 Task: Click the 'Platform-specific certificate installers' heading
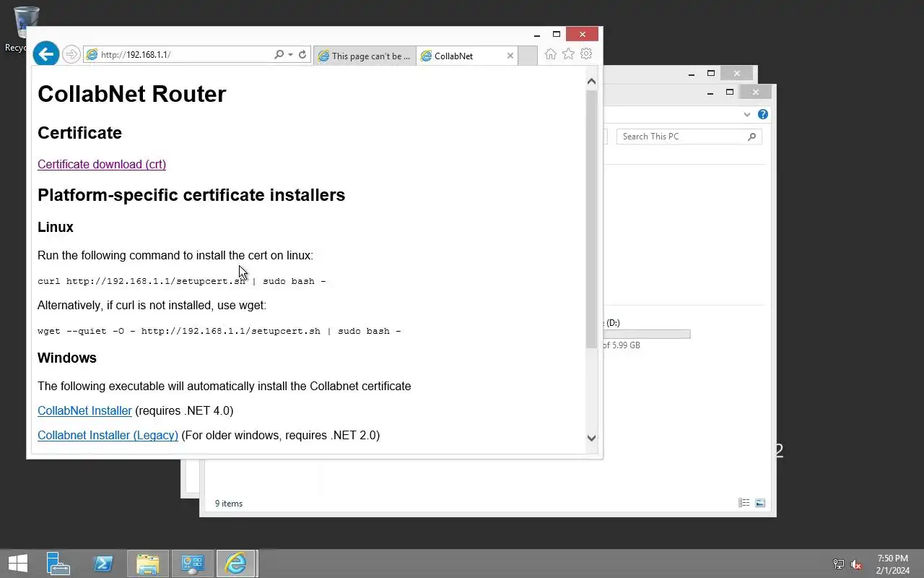tap(191, 195)
